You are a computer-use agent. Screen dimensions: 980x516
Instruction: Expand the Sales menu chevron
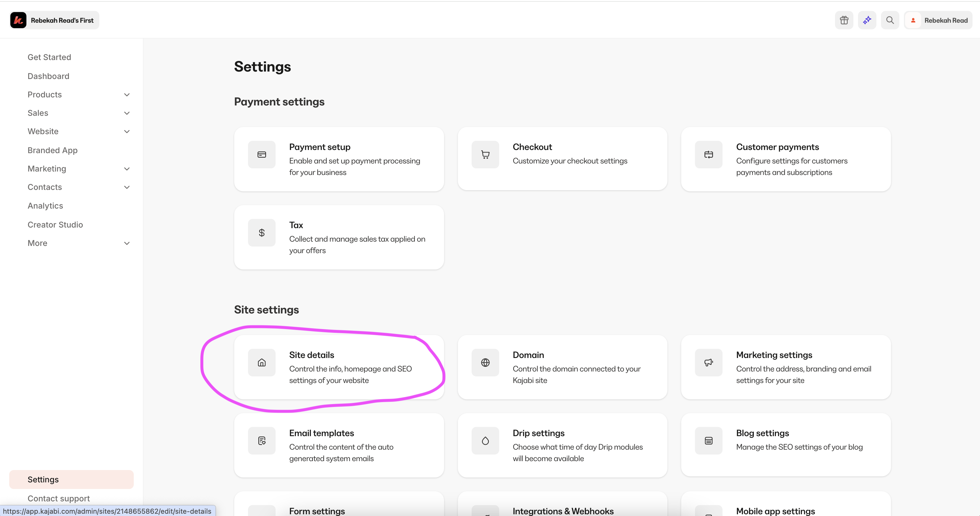[127, 113]
